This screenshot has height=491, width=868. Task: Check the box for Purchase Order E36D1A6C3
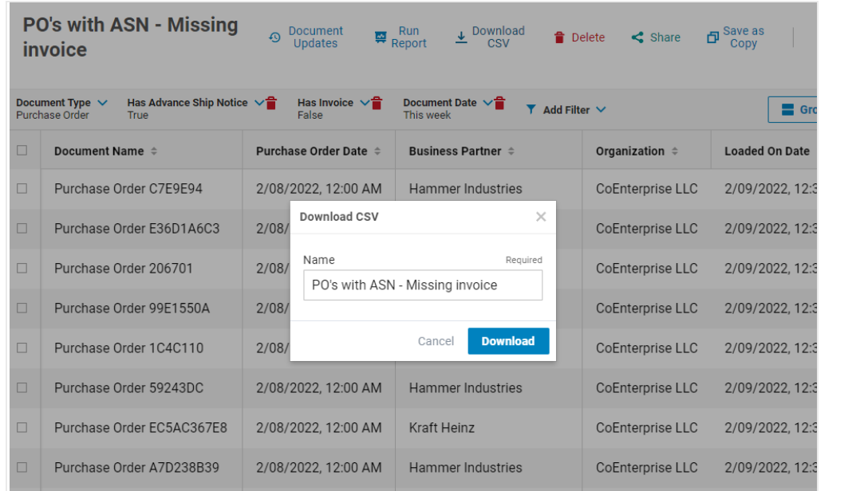(x=22, y=228)
